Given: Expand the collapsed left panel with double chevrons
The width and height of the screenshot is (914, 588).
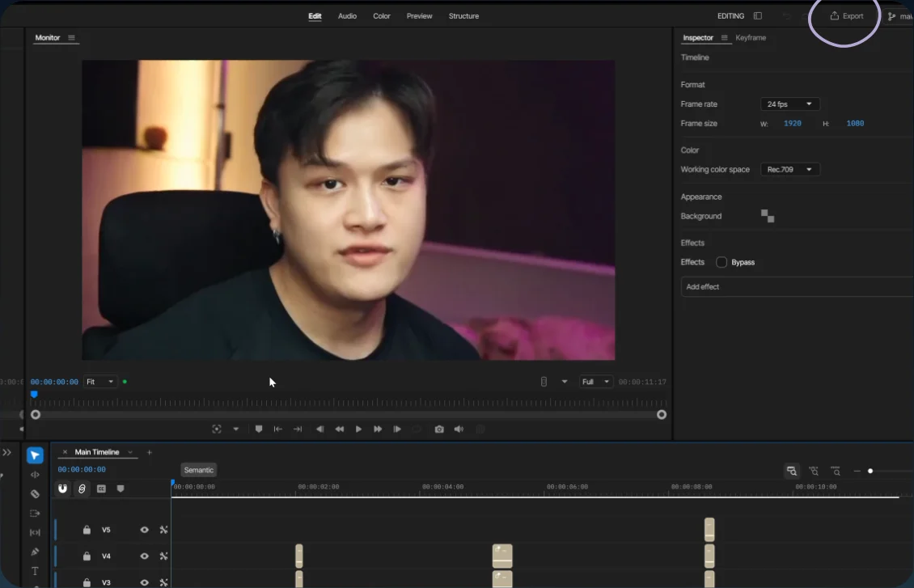Looking at the screenshot, I should pyautogui.click(x=7, y=453).
